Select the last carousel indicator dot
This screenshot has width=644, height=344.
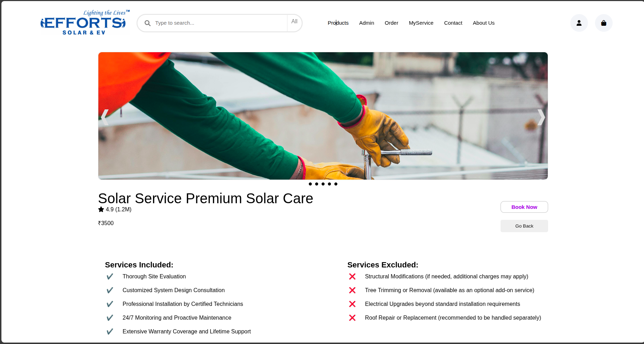[336, 184]
